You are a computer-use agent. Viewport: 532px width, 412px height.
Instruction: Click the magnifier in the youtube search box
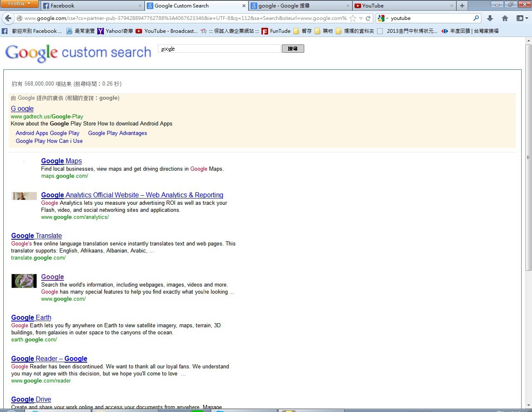[x=476, y=18]
